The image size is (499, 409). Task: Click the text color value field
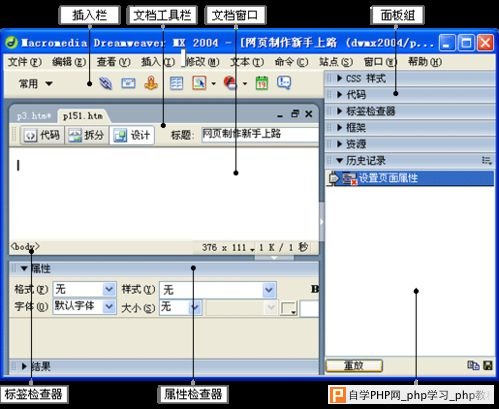pos(309,308)
